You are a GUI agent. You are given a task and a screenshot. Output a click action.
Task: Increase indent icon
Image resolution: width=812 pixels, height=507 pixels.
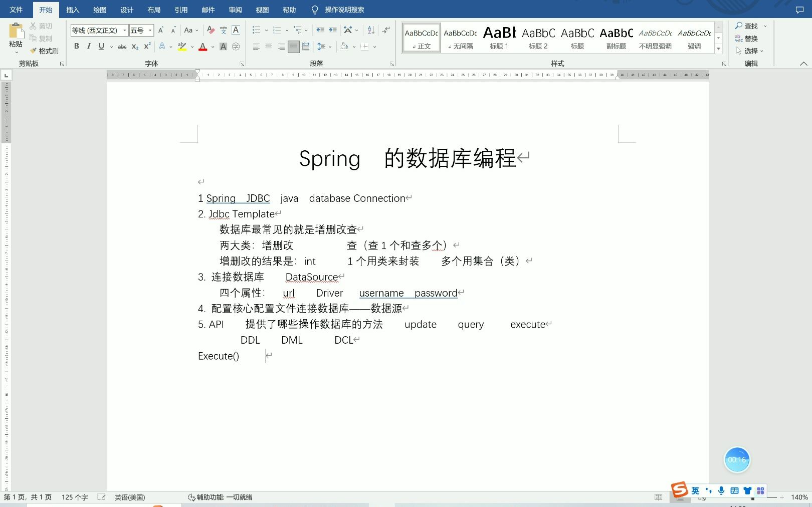pyautogui.click(x=332, y=30)
